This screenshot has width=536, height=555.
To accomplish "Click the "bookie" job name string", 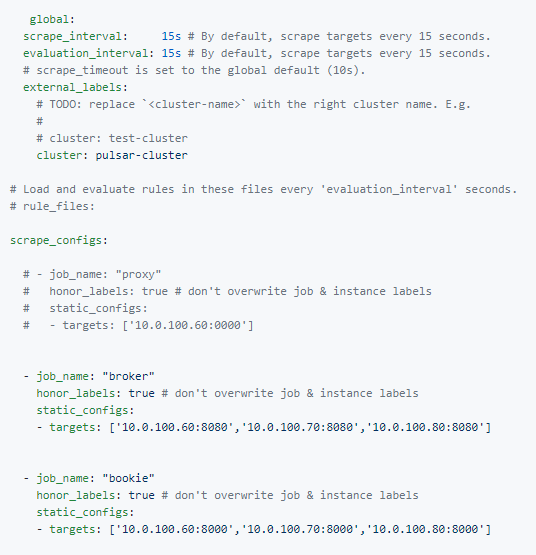I will tap(128, 478).
